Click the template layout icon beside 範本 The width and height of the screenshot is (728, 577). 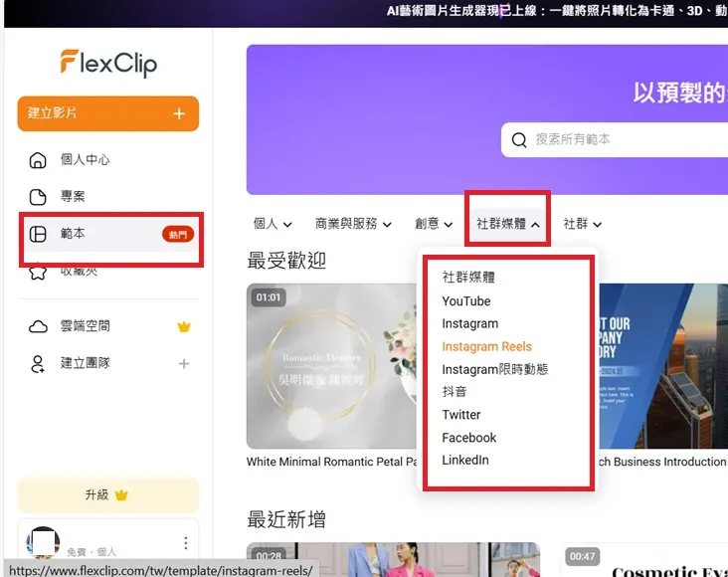tap(38, 234)
